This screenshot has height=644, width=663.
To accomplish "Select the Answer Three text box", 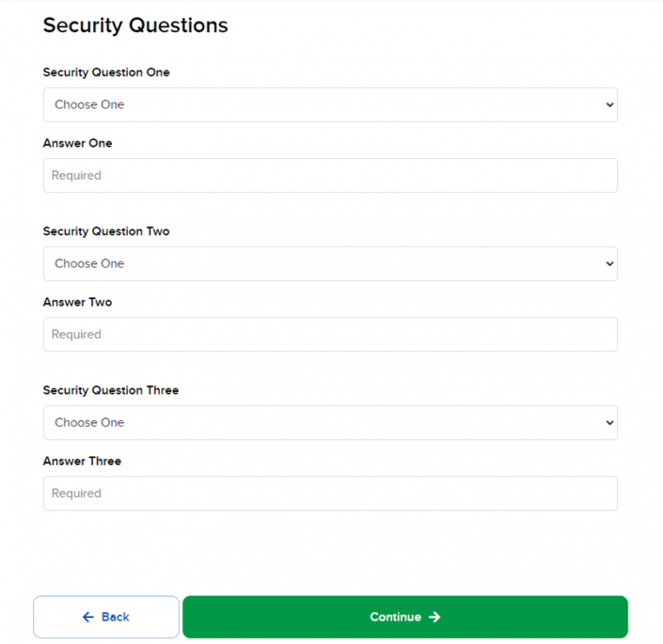I will point(329,494).
